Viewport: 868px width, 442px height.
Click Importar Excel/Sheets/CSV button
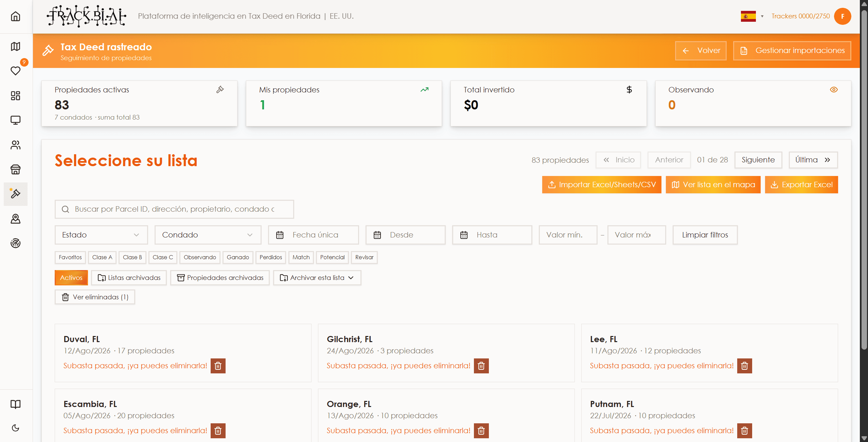coord(602,185)
